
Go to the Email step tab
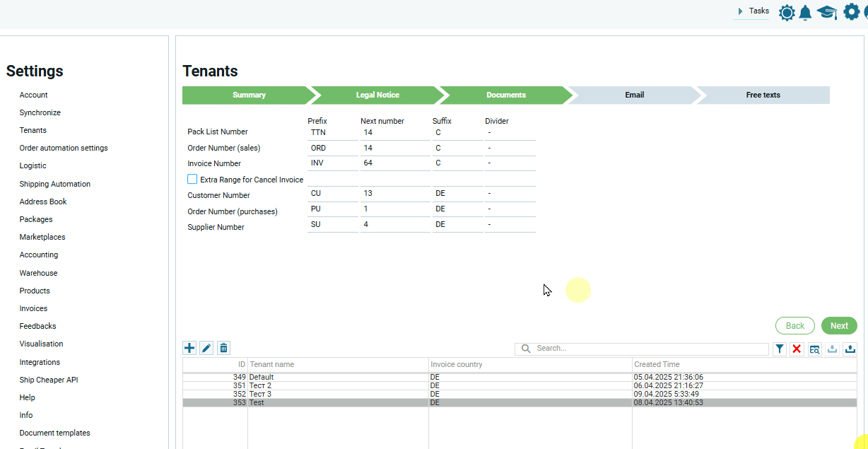[x=634, y=95]
